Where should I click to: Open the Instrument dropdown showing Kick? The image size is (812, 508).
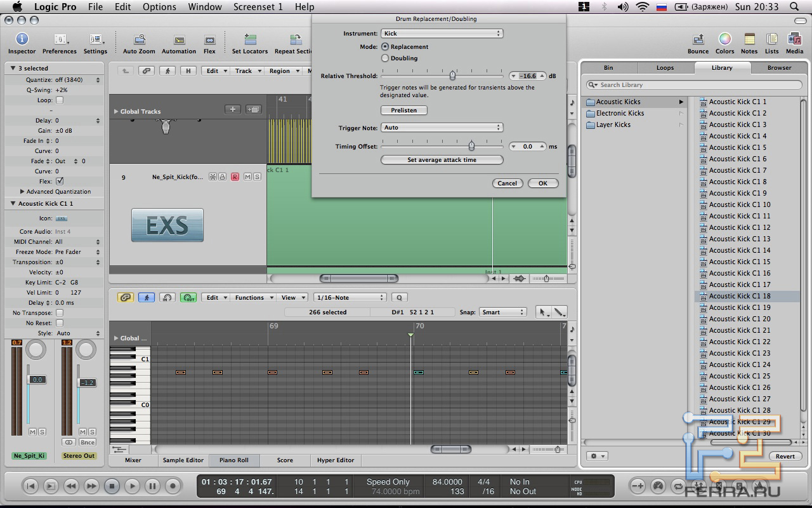click(442, 34)
